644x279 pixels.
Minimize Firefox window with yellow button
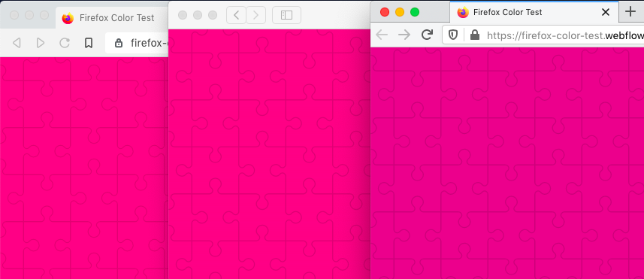pos(400,12)
